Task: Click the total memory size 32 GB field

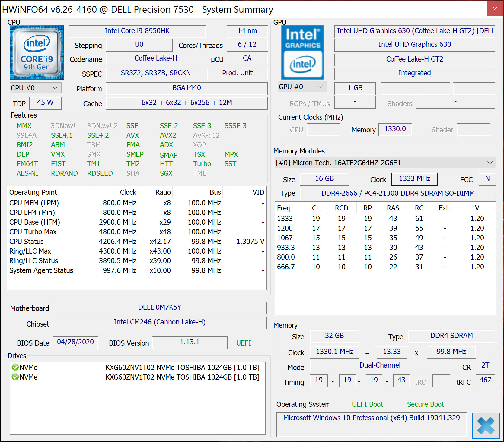Action: [x=334, y=336]
